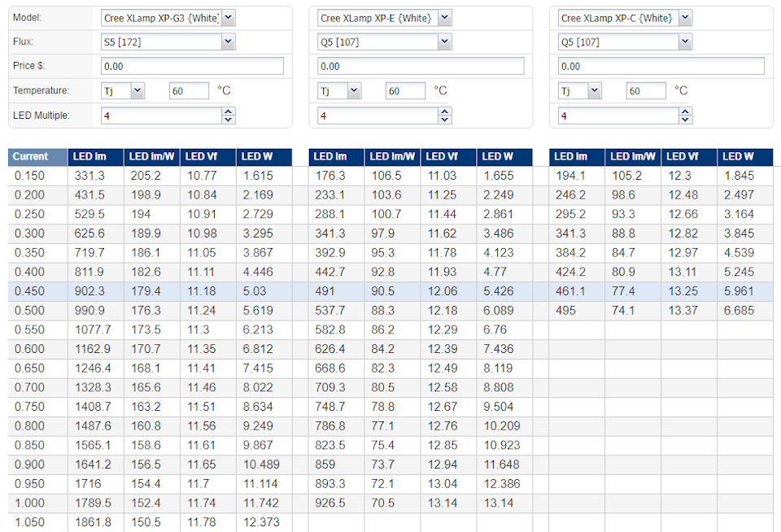781x532 pixels.
Task: Click the XP-G3 Price $ input field
Action: [x=192, y=66]
